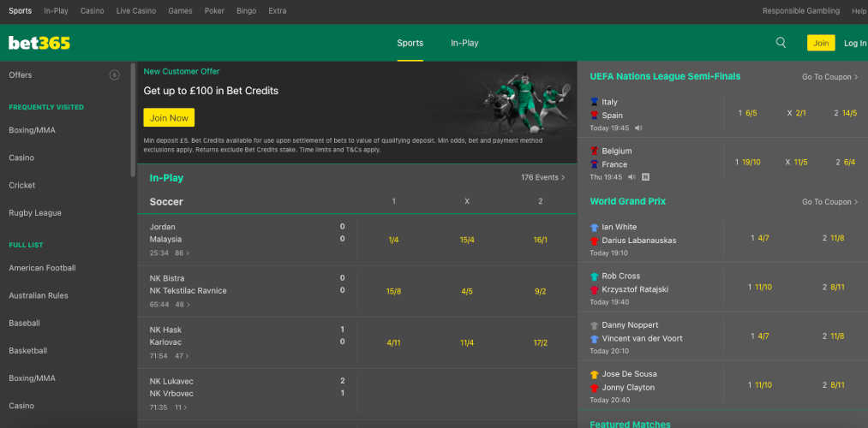Click the live stats icon for Belgium v France
The width and height of the screenshot is (868, 428).
click(645, 177)
